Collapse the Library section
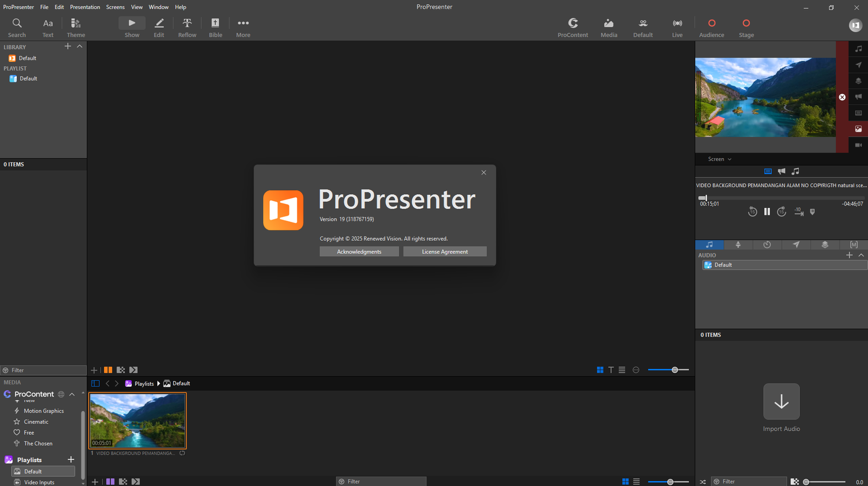Screen dimensions: 868x486 click(x=80, y=47)
